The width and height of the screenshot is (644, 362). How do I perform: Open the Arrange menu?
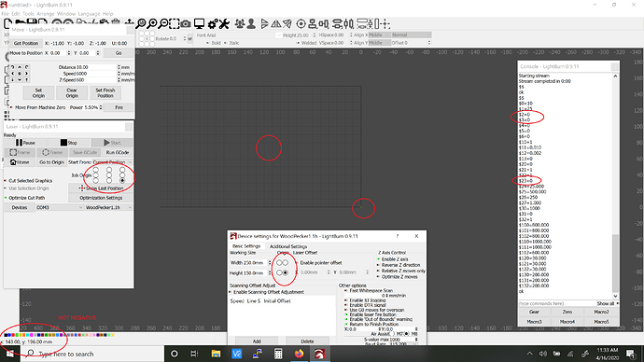pyautogui.click(x=46, y=14)
